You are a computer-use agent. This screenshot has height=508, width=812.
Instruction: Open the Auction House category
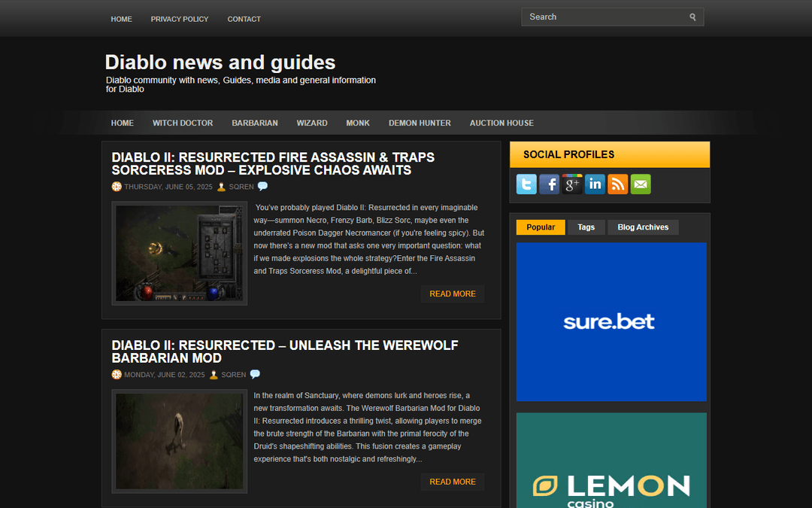[501, 123]
